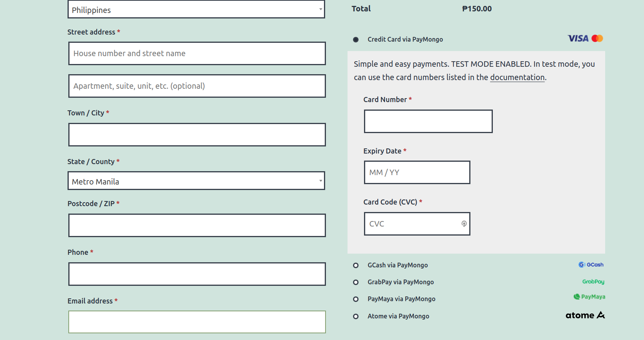This screenshot has width=644, height=340.
Task: Click the CVC field helper icon
Action: [464, 224]
